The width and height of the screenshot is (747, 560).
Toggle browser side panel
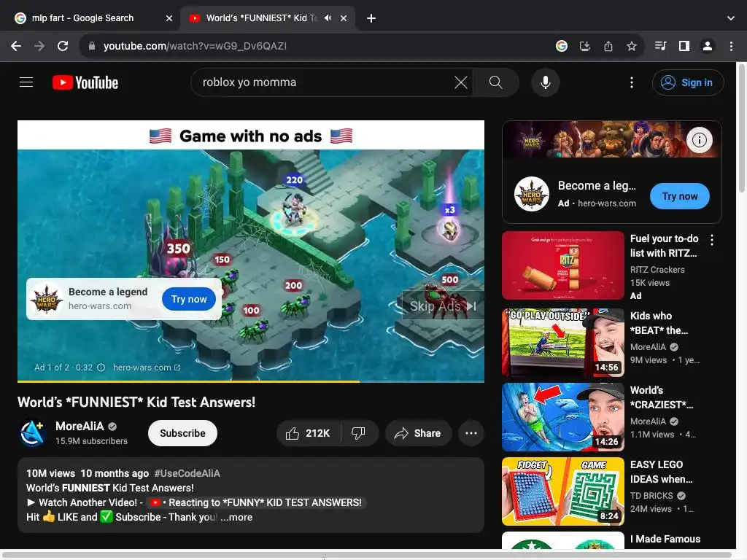click(684, 46)
